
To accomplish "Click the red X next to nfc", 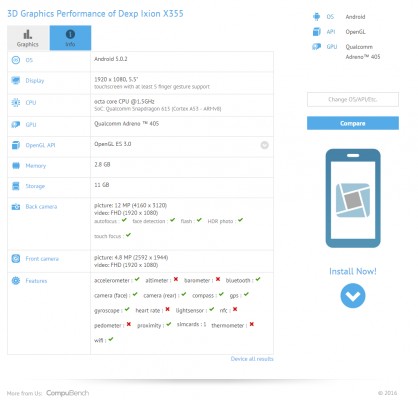I will coord(235,309).
